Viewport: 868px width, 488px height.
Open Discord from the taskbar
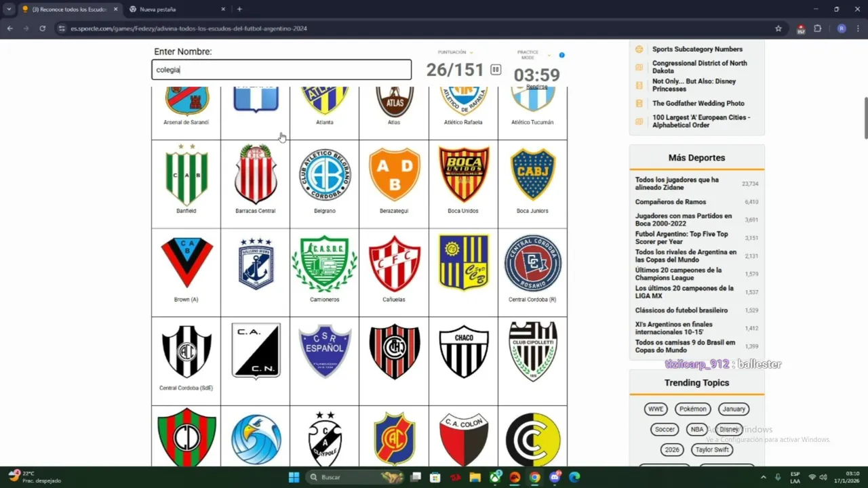(x=555, y=477)
